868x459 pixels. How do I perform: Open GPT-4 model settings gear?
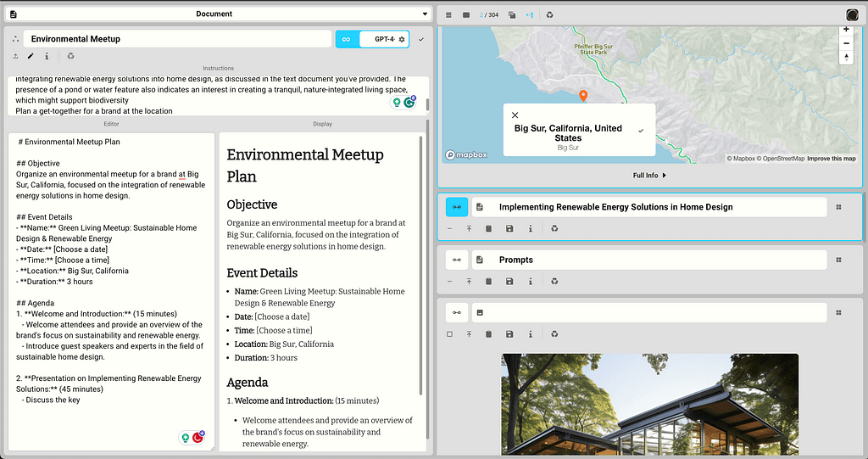tap(402, 39)
